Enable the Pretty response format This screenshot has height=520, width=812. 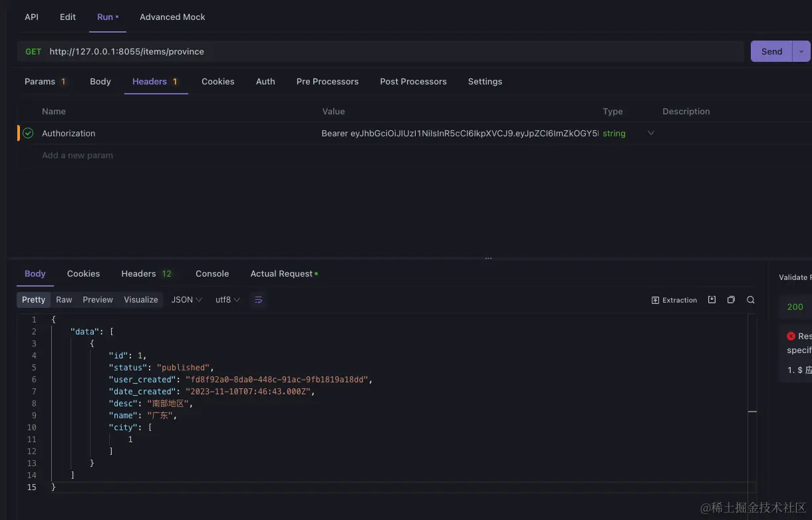pyautogui.click(x=33, y=299)
